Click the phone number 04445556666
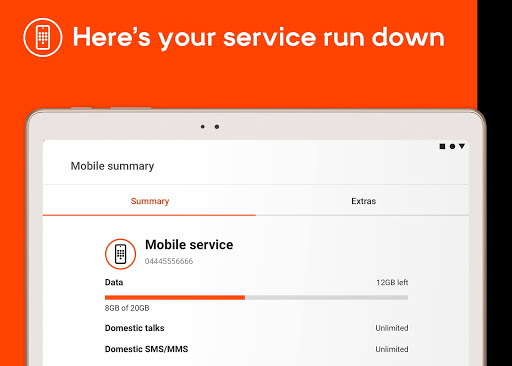This screenshot has width=512, height=366. click(x=169, y=261)
